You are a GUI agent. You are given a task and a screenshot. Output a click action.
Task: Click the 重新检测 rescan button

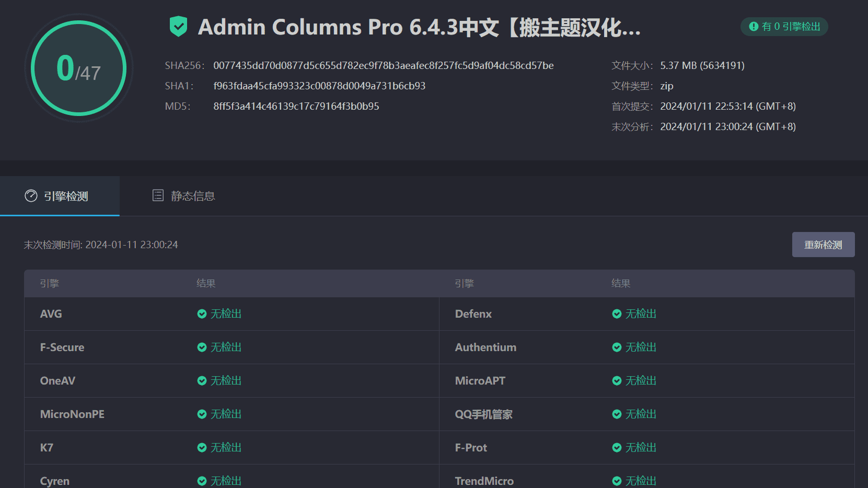tap(823, 245)
